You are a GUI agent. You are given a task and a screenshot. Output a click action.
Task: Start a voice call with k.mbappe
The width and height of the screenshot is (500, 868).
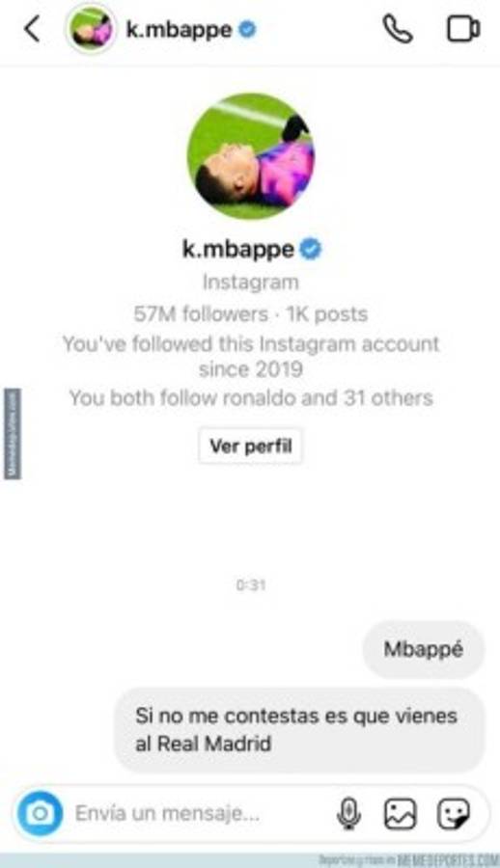(398, 29)
